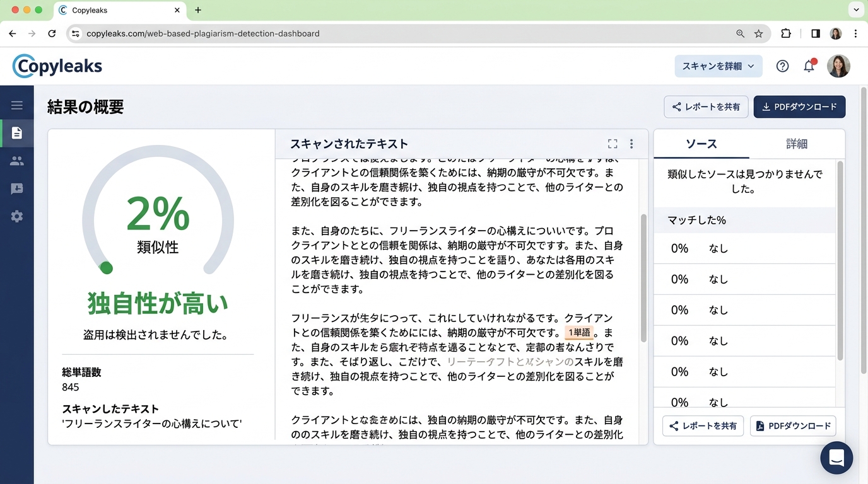868x484 pixels.
Task: Open the team members sidebar icon
Action: point(17,161)
